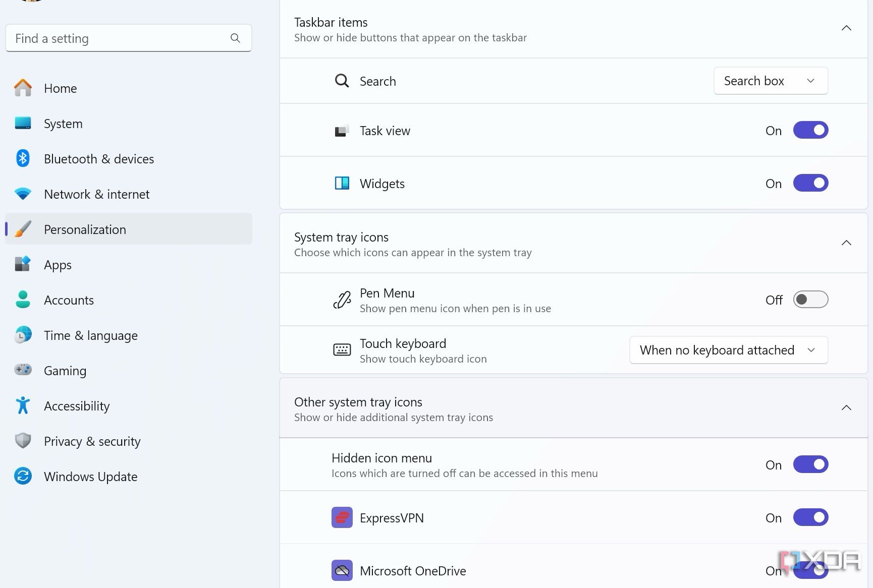Open Apps settings category
873x588 pixels.
click(x=128, y=265)
